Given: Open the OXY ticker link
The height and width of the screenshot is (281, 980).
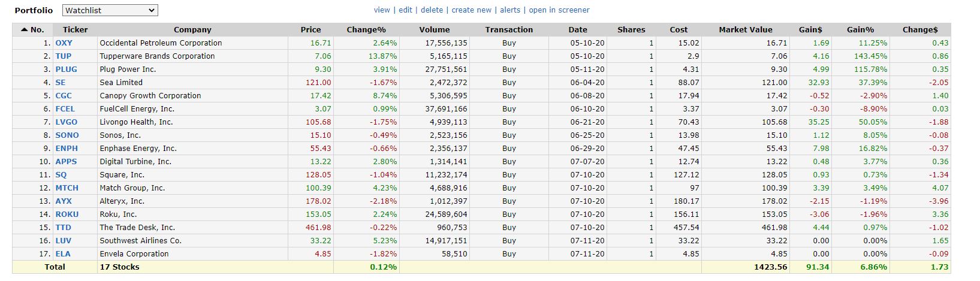Looking at the screenshot, I should tap(64, 43).
